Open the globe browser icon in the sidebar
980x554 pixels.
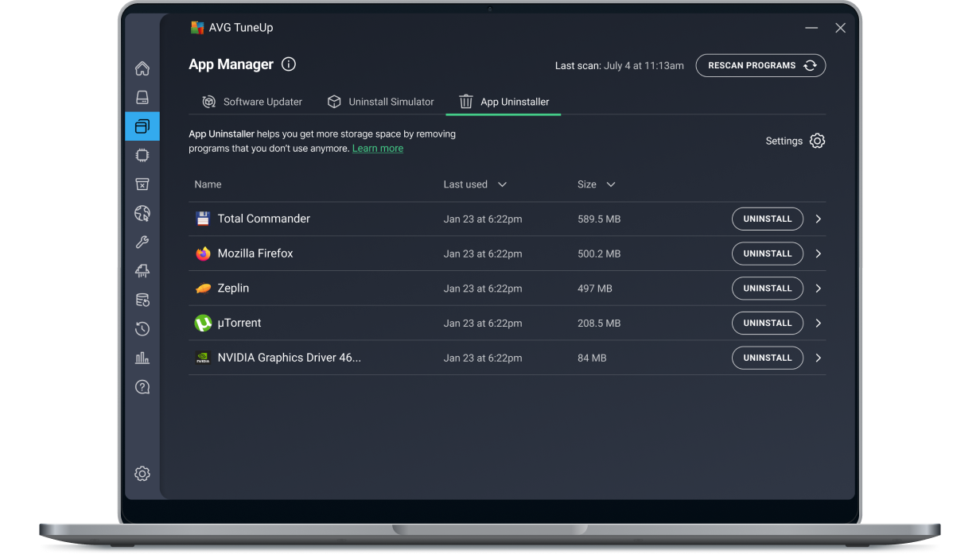(x=142, y=213)
